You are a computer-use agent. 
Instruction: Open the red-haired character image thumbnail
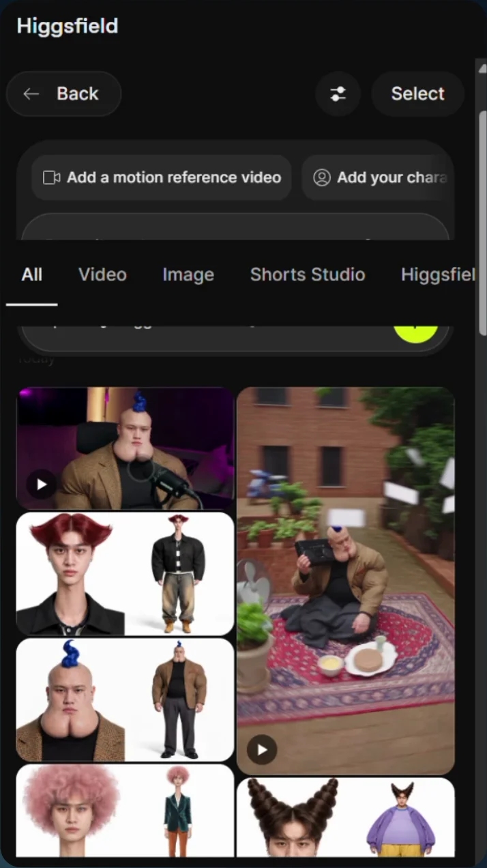[126, 574]
